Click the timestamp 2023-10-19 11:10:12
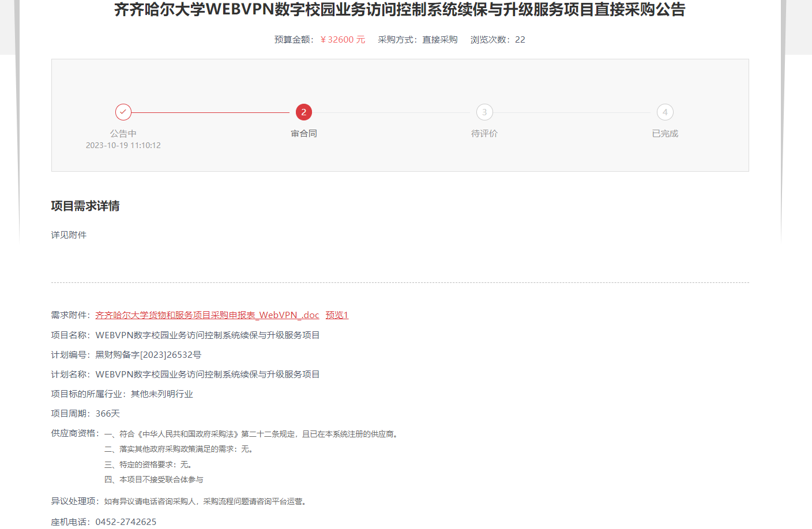The width and height of the screenshot is (812, 529). click(123, 145)
